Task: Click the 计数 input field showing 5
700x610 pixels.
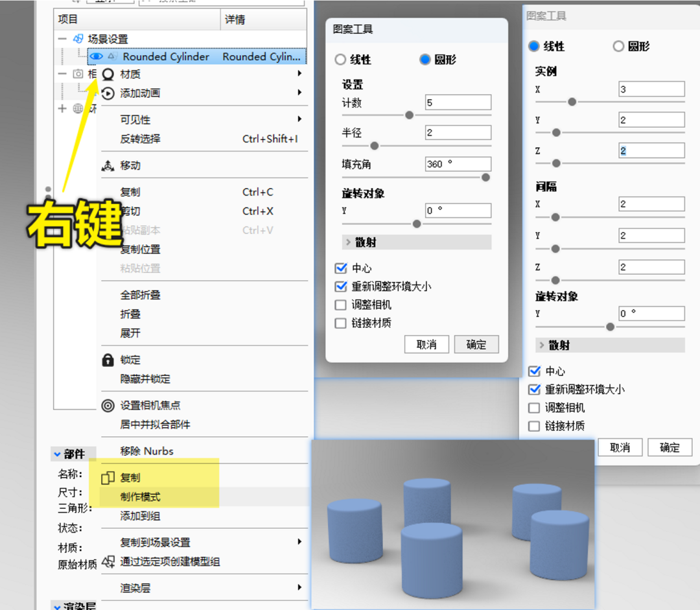Action: [458, 102]
